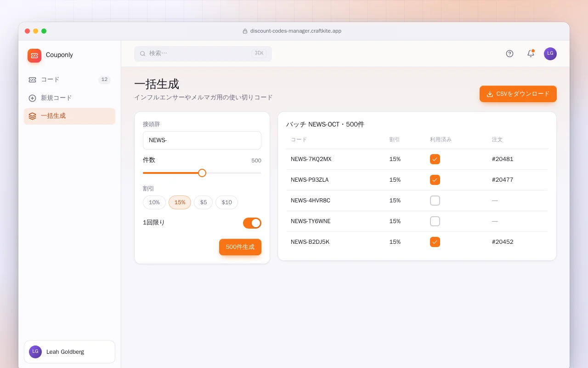Click code NEWS-P93ZLA
588x368 pixels.
310,180
